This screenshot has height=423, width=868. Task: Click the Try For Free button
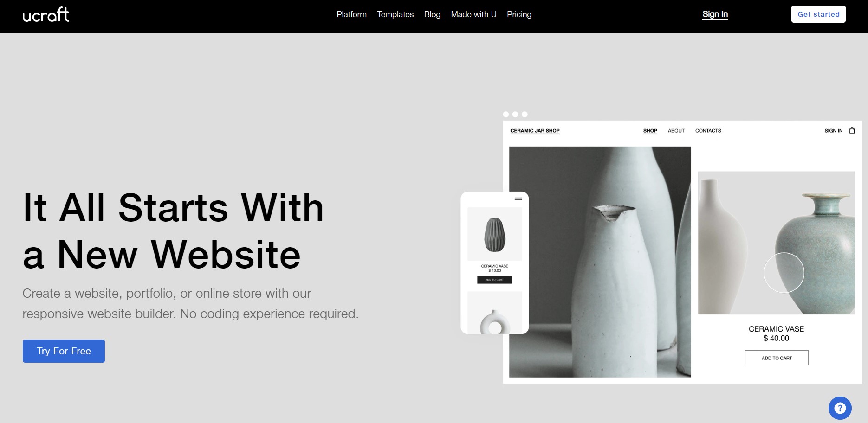(x=64, y=351)
